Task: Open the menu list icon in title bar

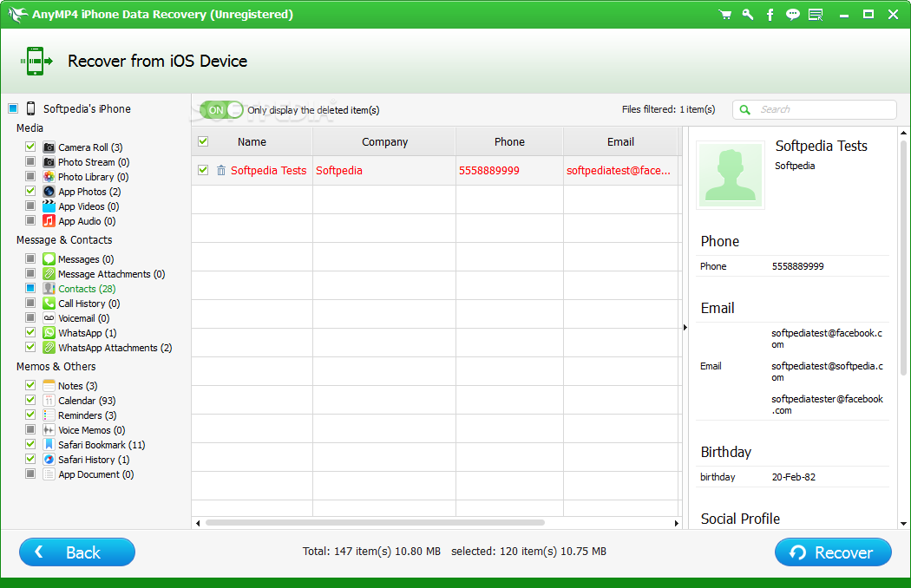Action: tap(816, 15)
